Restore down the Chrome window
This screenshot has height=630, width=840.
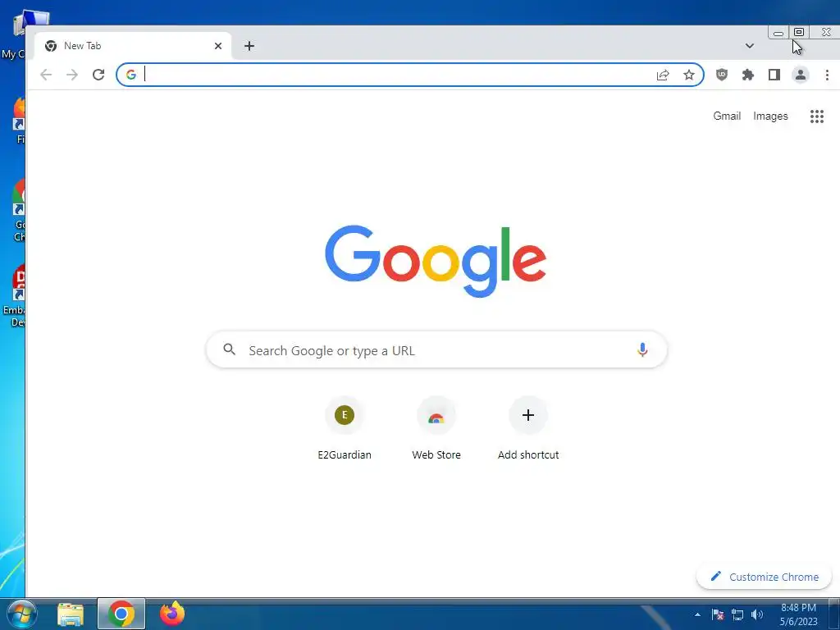pos(799,33)
